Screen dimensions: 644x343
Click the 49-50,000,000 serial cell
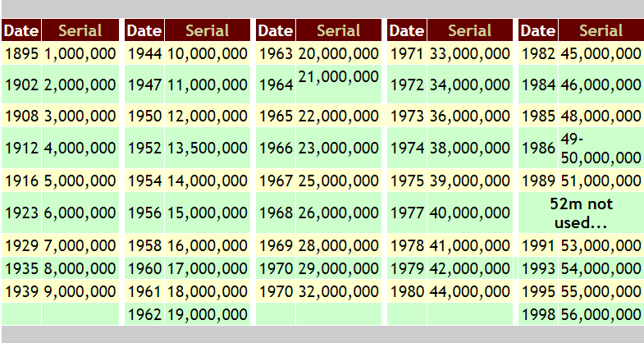point(601,149)
